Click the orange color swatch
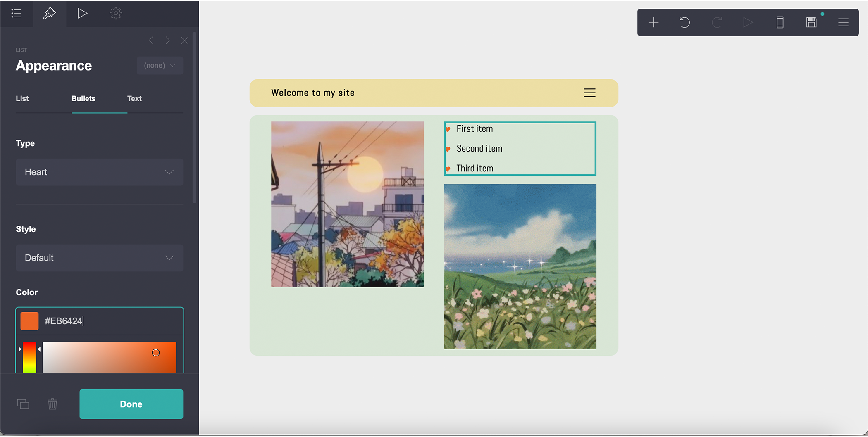This screenshot has height=437, width=868. click(x=29, y=321)
